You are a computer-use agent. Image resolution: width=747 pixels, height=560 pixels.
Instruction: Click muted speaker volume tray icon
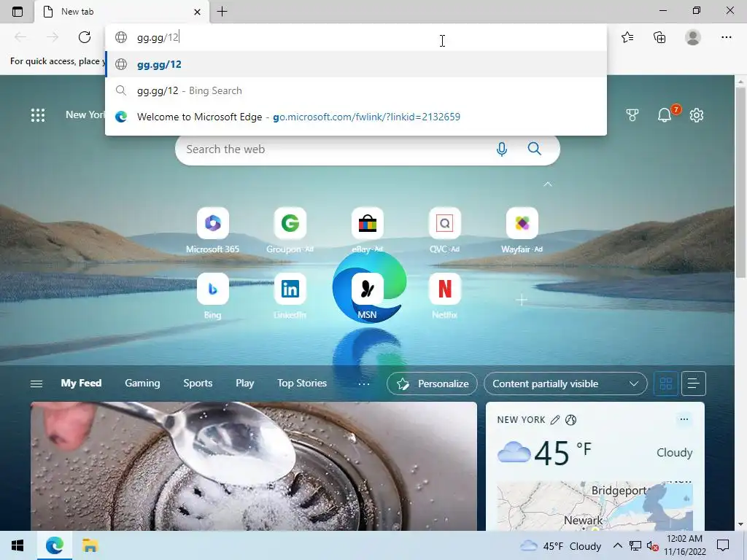point(652,546)
